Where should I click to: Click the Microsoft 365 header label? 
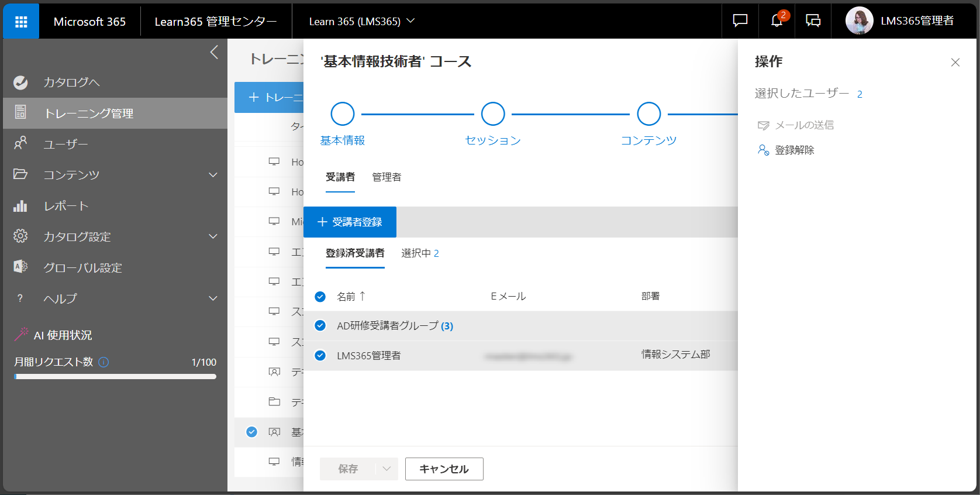tap(89, 22)
